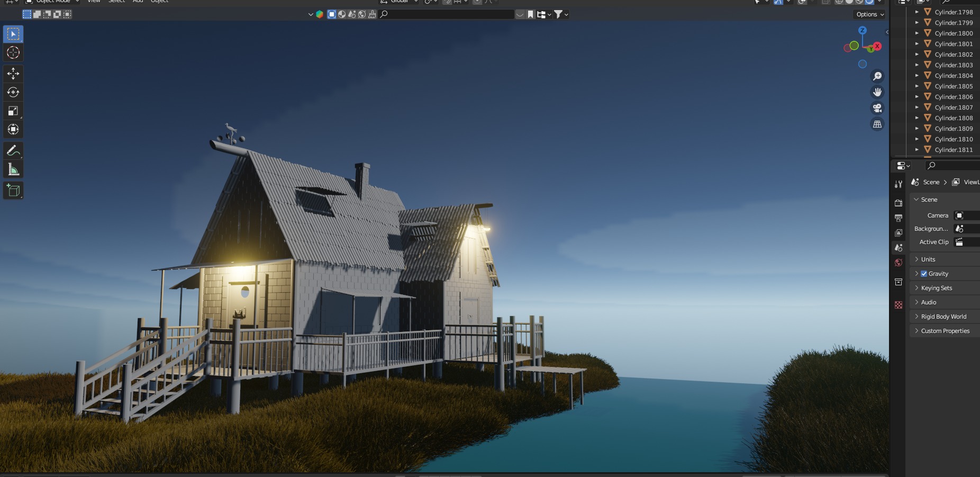Screen dimensions: 980x477
Task: Click the Active Clip field
Action: (x=967, y=242)
